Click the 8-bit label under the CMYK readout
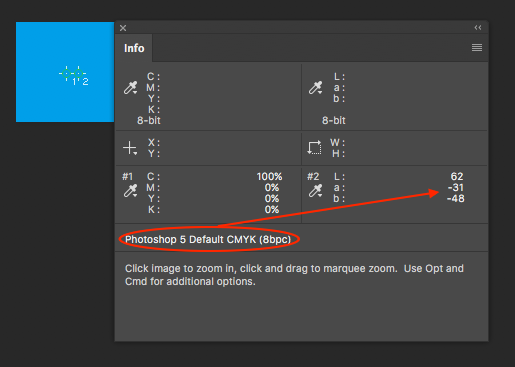 [149, 120]
